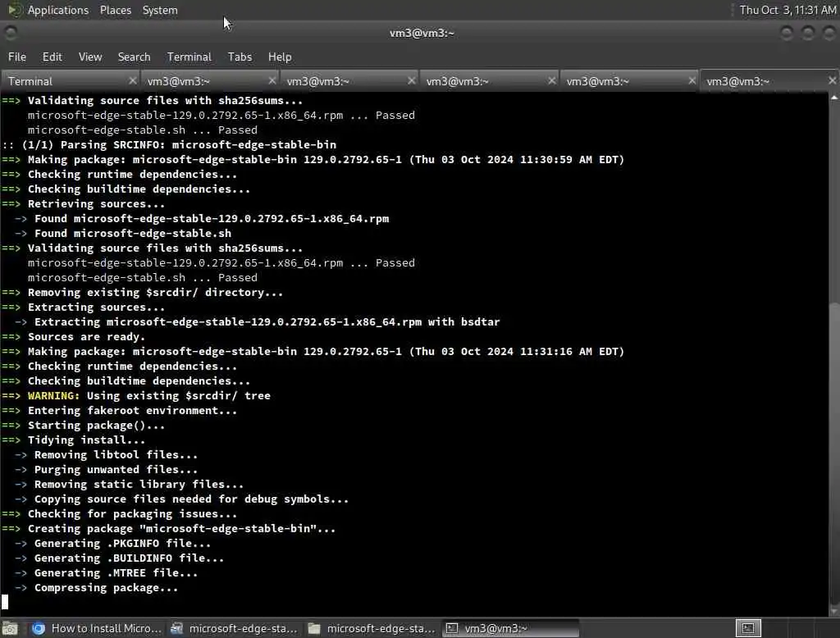This screenshot has height=638, width=840.
Task: Open the Help menu in terminal
Action: [x=280, y=57]
